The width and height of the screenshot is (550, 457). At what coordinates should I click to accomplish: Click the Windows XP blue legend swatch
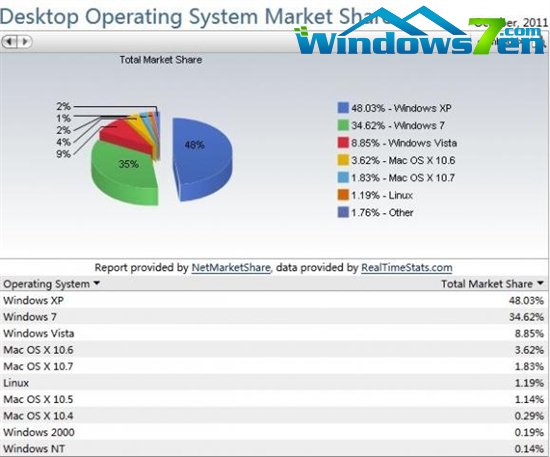pyautogui.click(x=343, y=108)
